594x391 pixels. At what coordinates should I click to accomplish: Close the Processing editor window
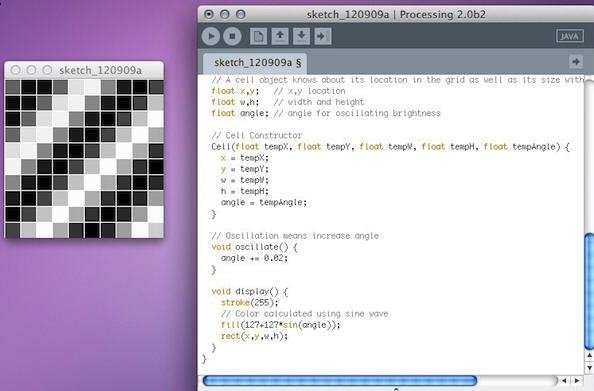coord(209,14)
